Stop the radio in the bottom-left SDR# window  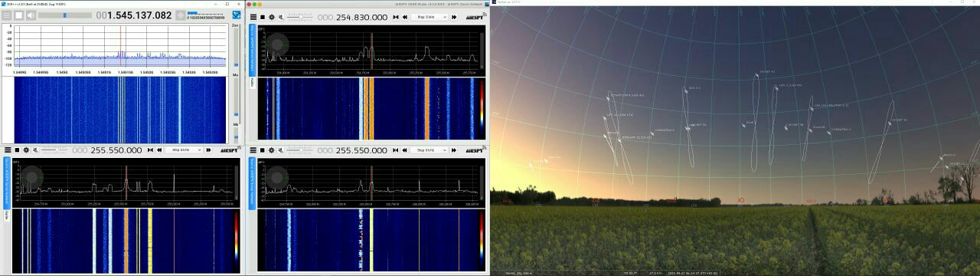click(17, 150)
